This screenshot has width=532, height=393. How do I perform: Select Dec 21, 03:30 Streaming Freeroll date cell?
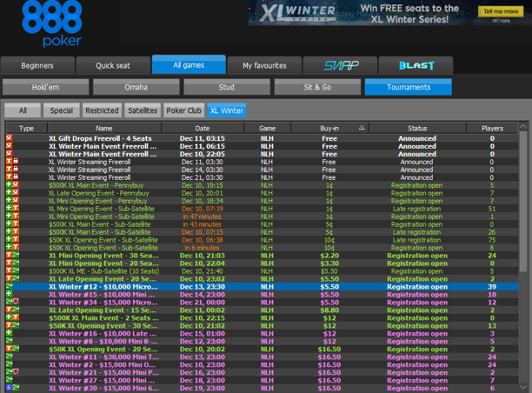203,177
